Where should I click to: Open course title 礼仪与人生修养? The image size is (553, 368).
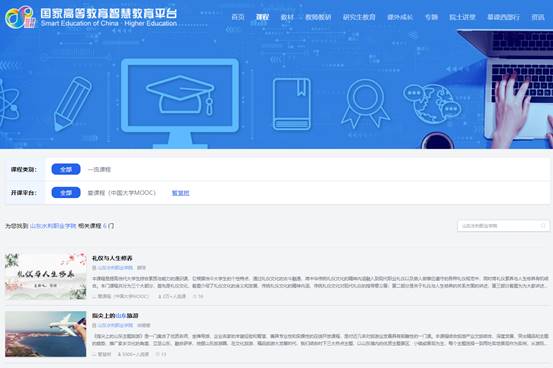pyautogui.click(x=112, y=258)
